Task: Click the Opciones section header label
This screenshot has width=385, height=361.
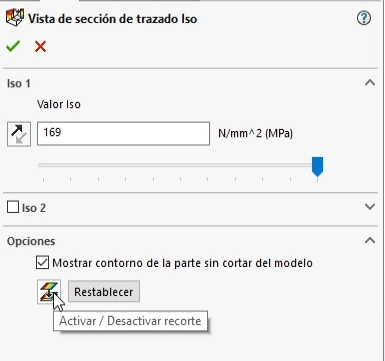Action: pyautogui.click(x=31, y=241)
